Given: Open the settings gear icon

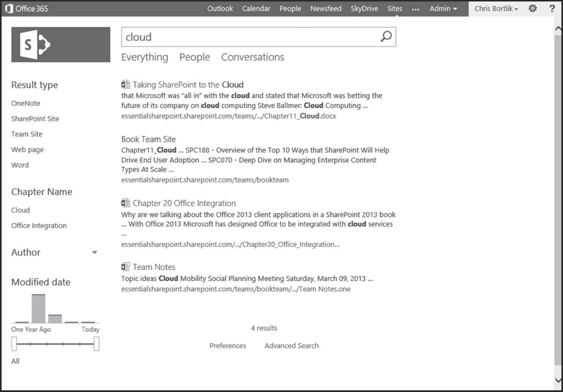Looking at the screenshot, I should 533,8.
